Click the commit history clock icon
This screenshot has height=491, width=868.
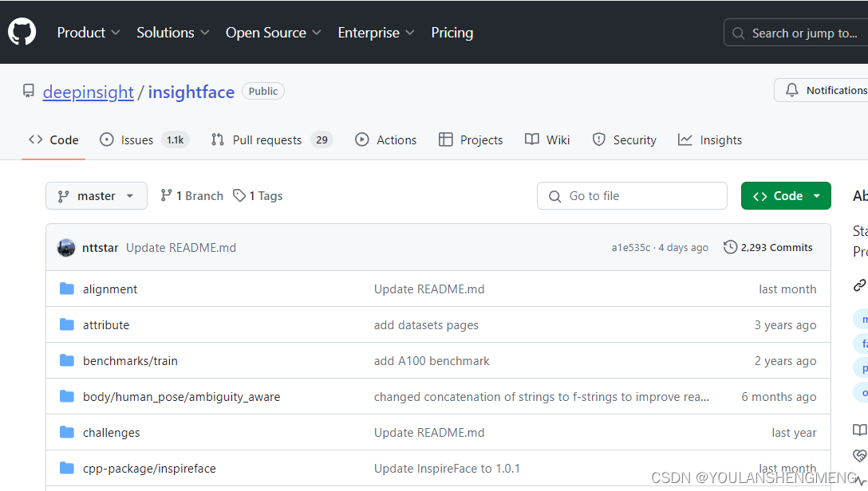click(730, 247)
